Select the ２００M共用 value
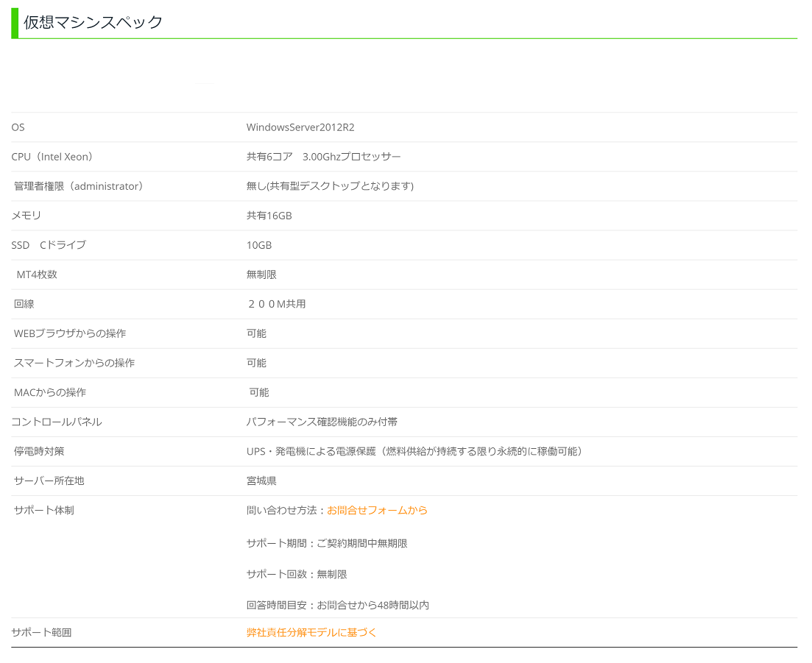812x663 pixels. [276, 305]
